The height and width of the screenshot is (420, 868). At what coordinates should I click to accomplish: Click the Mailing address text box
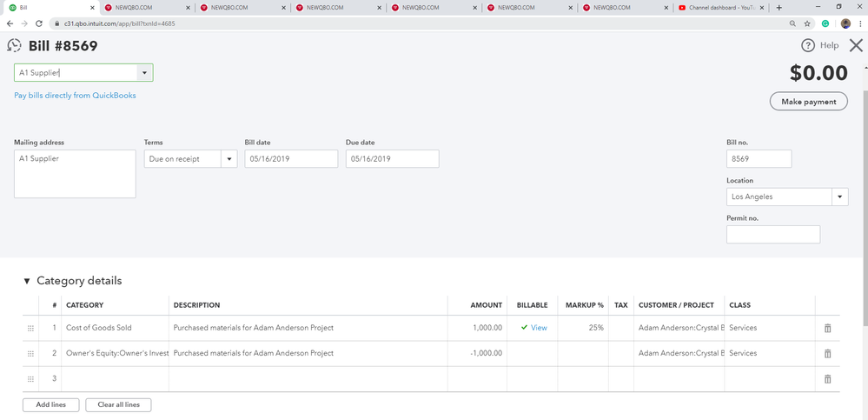[x=75, y=174]
